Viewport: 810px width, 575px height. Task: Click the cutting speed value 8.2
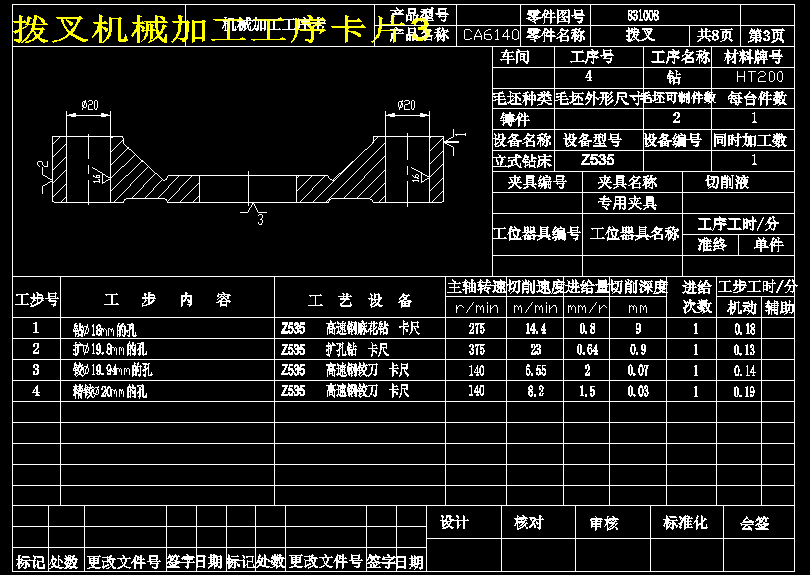(536, 392)
